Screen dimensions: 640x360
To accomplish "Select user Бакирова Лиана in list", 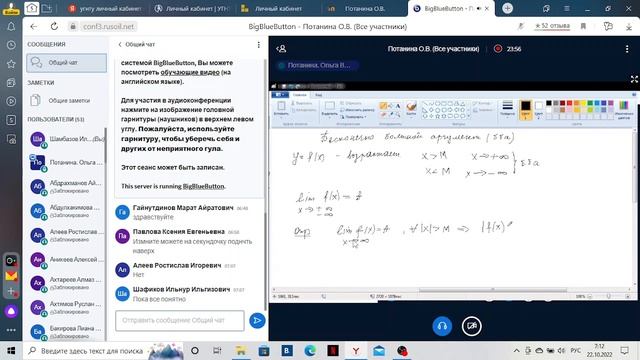I will pos(67,331).
